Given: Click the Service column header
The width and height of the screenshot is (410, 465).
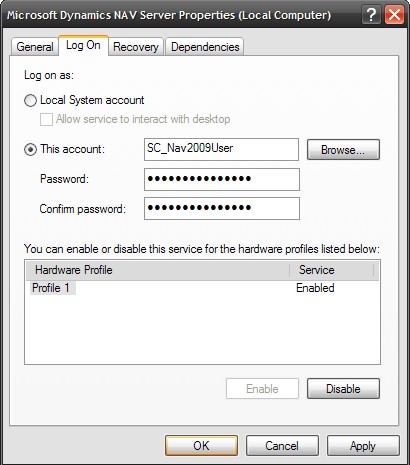Looking at the screenshot, I should coord(331,270).
